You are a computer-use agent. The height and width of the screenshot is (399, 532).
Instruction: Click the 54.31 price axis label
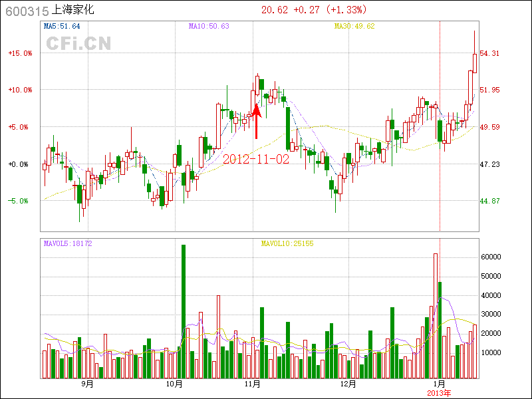[490, 53]
